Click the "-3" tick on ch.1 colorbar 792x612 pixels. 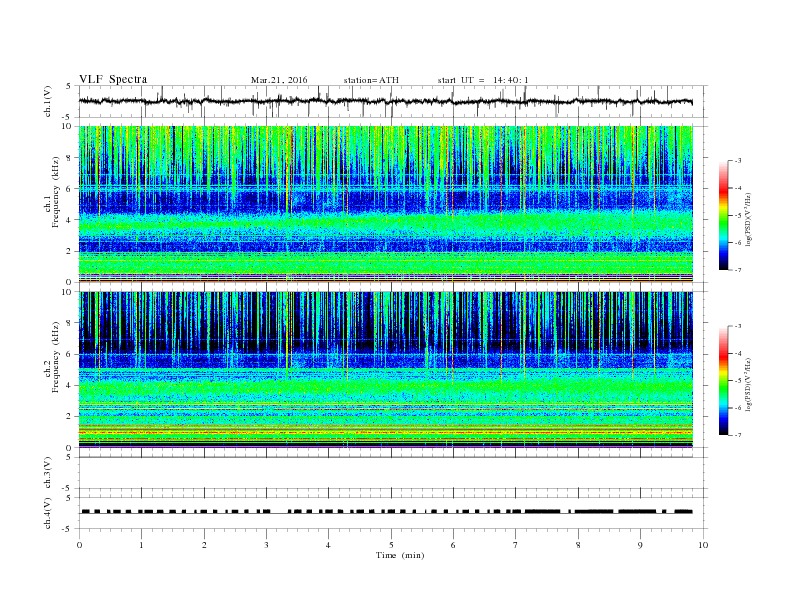tap(737, 161)
